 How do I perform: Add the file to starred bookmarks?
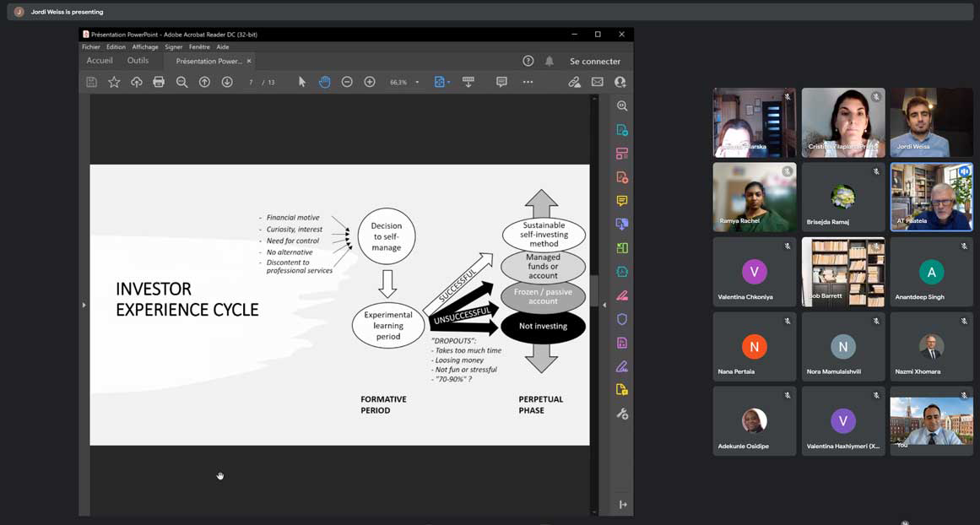(114, 82)
